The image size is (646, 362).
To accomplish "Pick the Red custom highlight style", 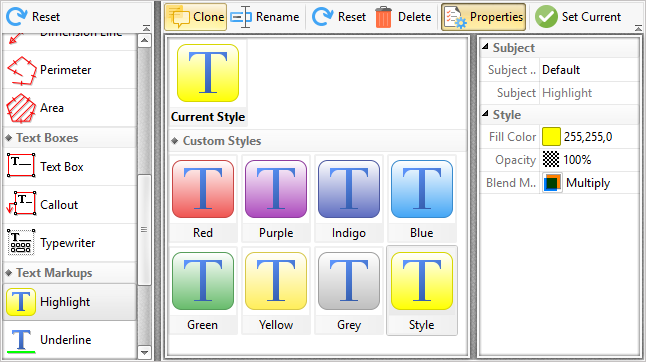I will coord(203,199).
